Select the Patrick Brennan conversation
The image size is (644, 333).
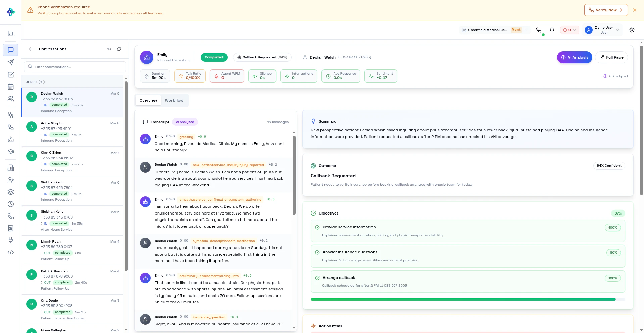(72, 280)
